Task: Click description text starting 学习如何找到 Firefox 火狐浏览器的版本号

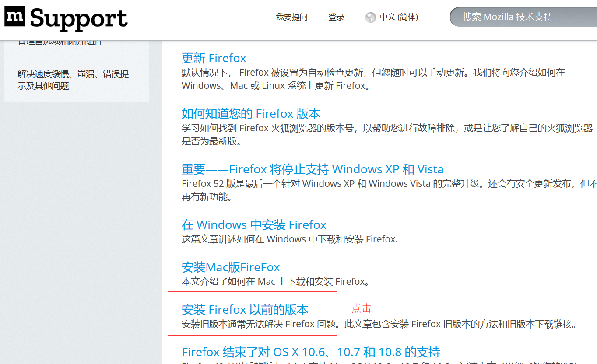Action: tap(387, 135)
